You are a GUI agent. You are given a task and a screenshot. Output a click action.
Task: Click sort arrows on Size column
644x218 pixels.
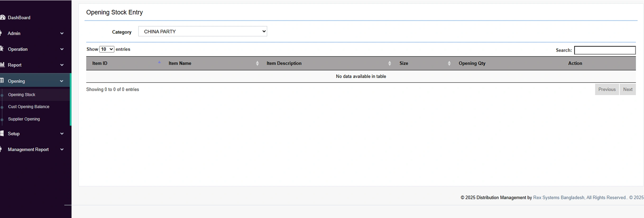[x=449, y=63]
